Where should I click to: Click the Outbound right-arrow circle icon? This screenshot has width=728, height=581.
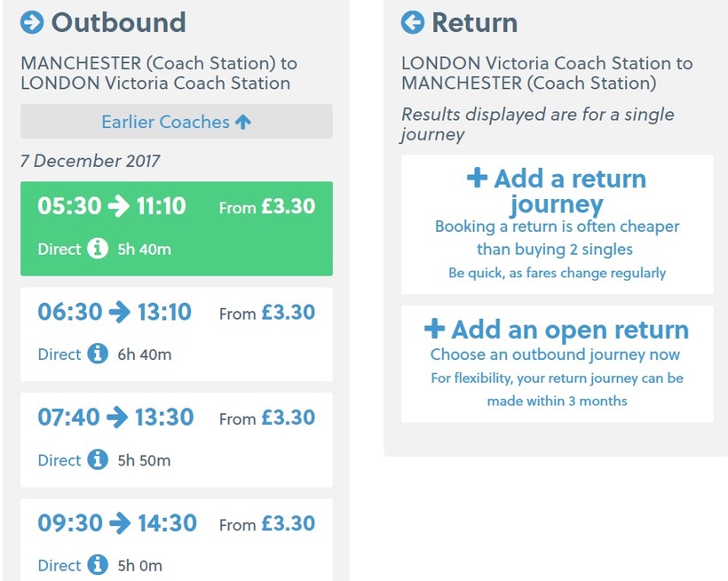[x=32, y=22]
